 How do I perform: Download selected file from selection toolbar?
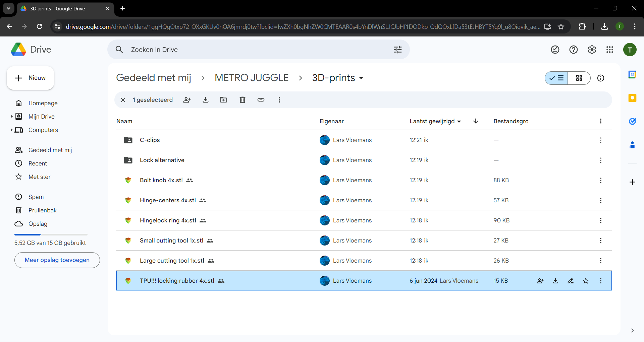click(x=206, y=100)
